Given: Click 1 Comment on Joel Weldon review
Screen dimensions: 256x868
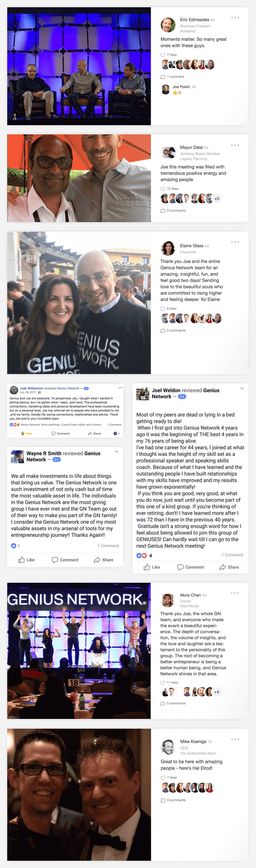Looking at the screenshot, I should pos(232,555).
